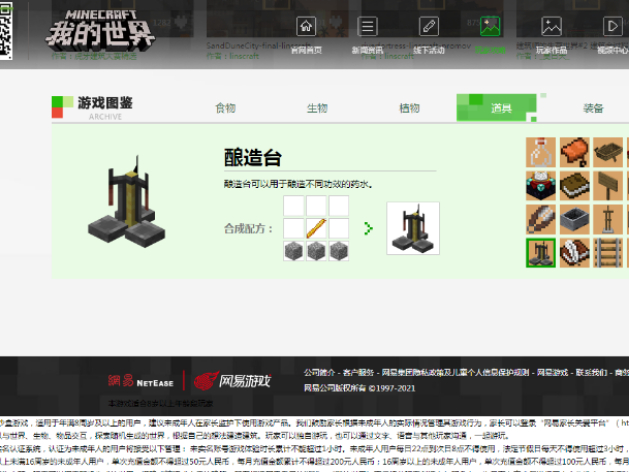The height and width of the screenshot is (472, 629).
Task: Switch to the 装备 tab
Action: tap(593, 108)
